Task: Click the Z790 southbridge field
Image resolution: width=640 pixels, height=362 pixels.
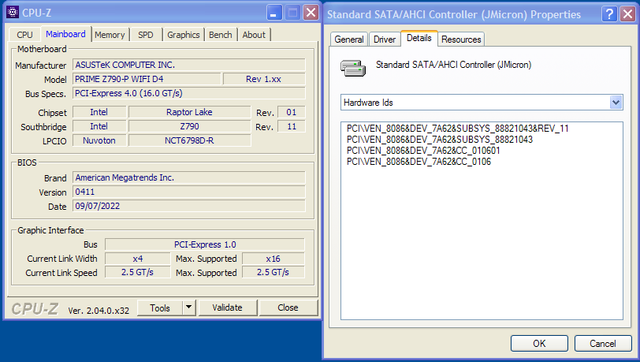Action: point(189,126)
